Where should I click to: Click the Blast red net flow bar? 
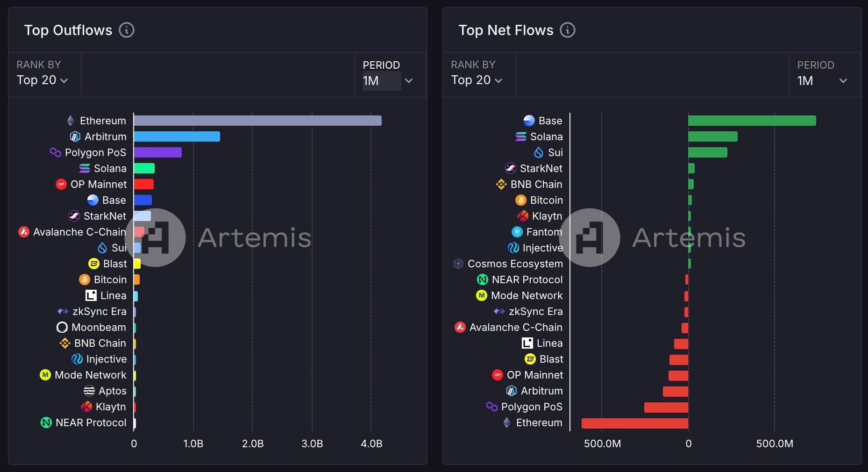point(679,360)
